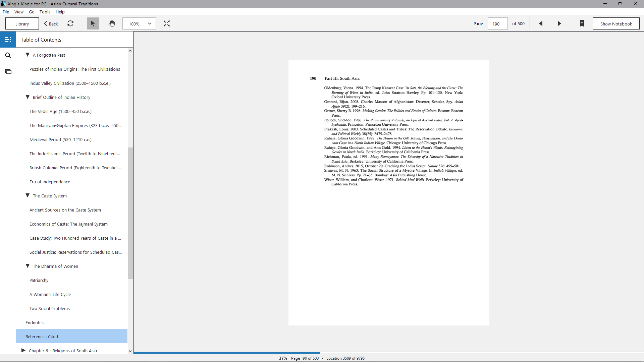Image resolution: width=644 pixels, height=362 pixels.
Task: Expand Chapter 6 Religions of South Asia
Action: (23, 350)
